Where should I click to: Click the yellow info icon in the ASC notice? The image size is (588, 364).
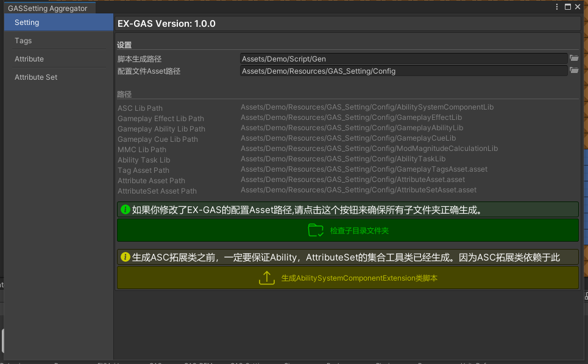[126, 257]
